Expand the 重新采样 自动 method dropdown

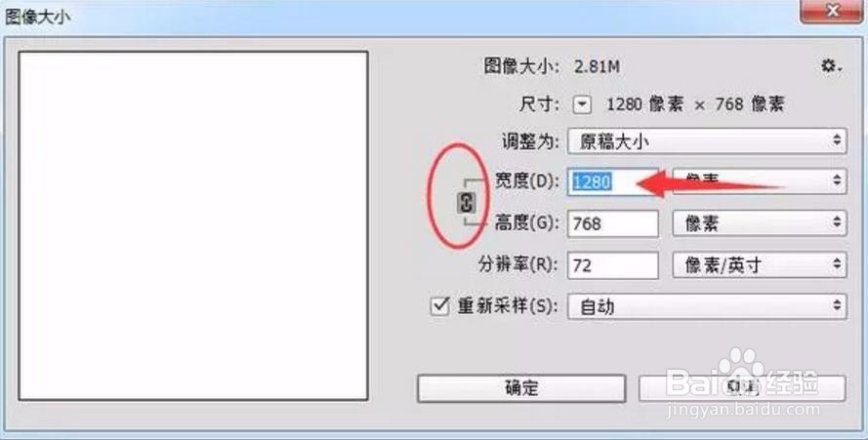click(x=707, y=306)
